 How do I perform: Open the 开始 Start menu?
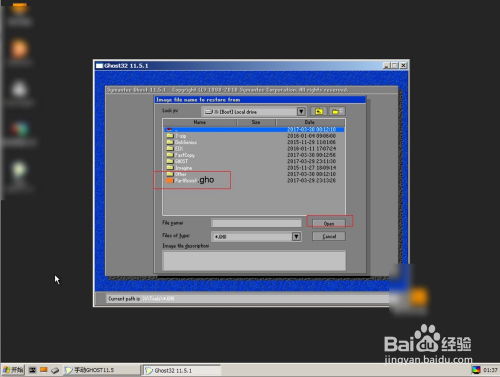coord(13,370)
